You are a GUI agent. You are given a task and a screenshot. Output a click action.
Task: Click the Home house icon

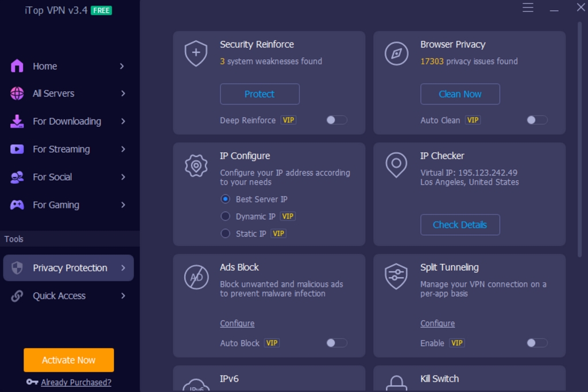[x=17, y=66]
